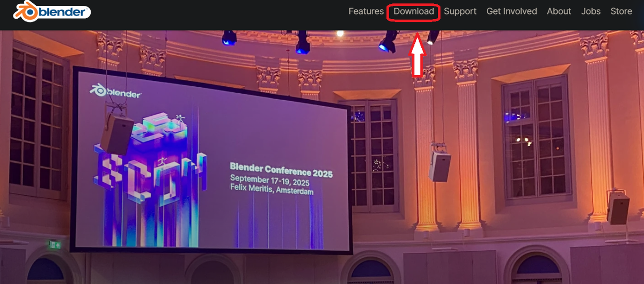Viewport: 644px width, 284px height.
Task: Visit the Jobs link
Action: coord(591,11)
